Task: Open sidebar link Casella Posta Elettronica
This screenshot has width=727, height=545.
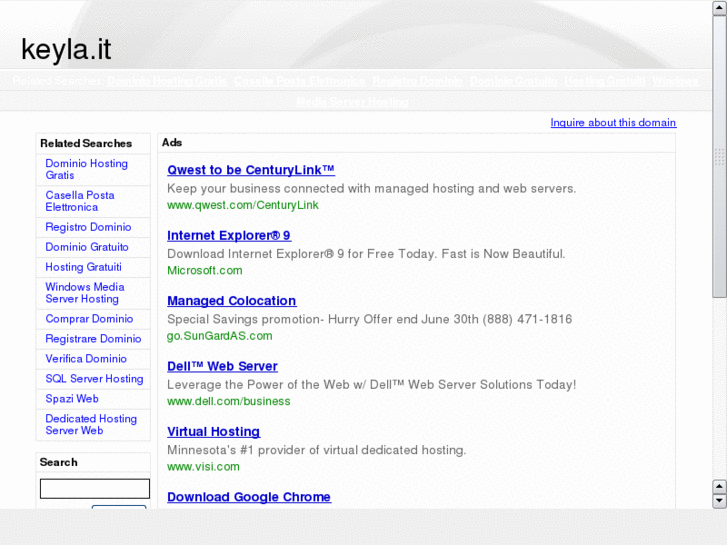Action: (80, 201)
